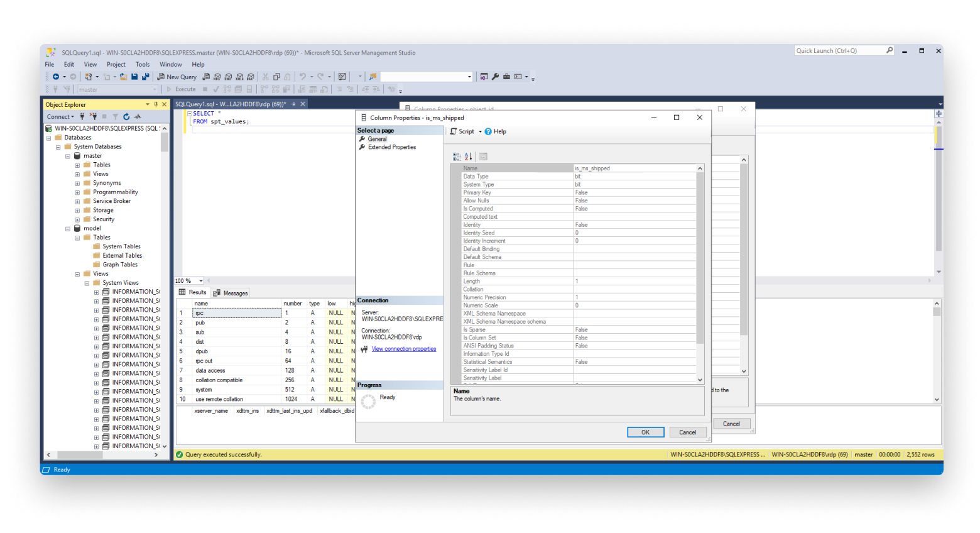Click Cancel in the background object_id dialog
Viewport: 980px width, 533px height.
[731, 424]
